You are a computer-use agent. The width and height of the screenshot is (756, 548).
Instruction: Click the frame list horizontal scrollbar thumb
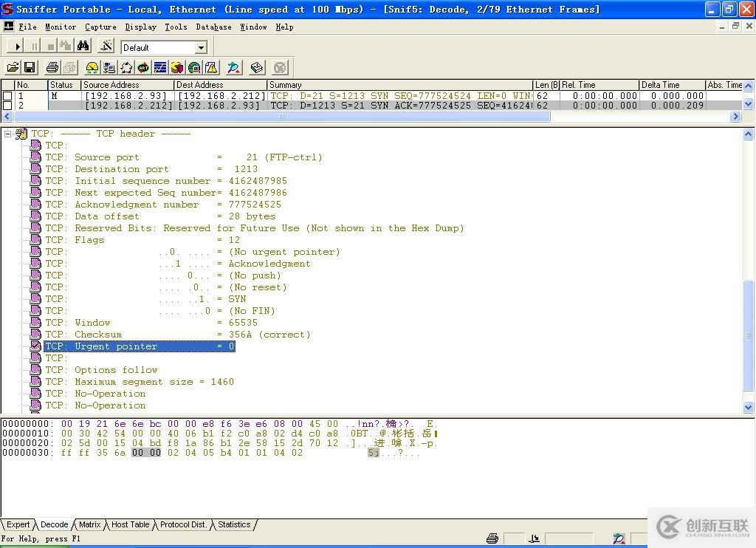point(281,117)
